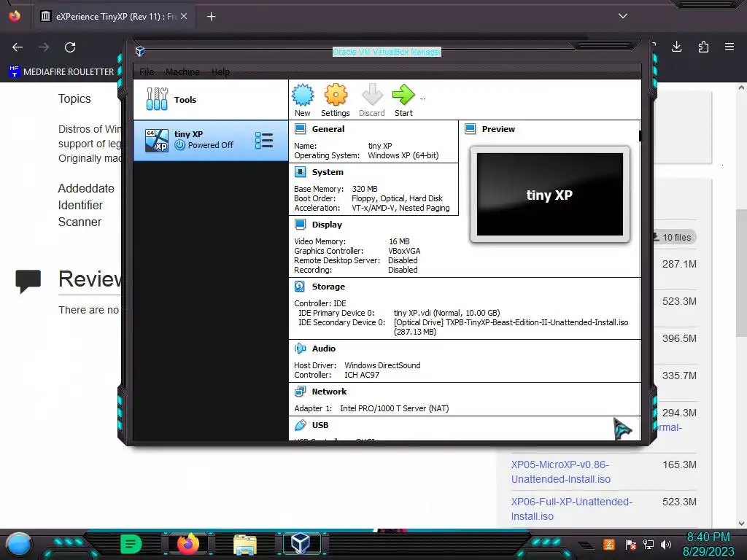The image size is (747, 560).
Task: Click the flag notification tray icon
Action: click(x=631, y=545)
